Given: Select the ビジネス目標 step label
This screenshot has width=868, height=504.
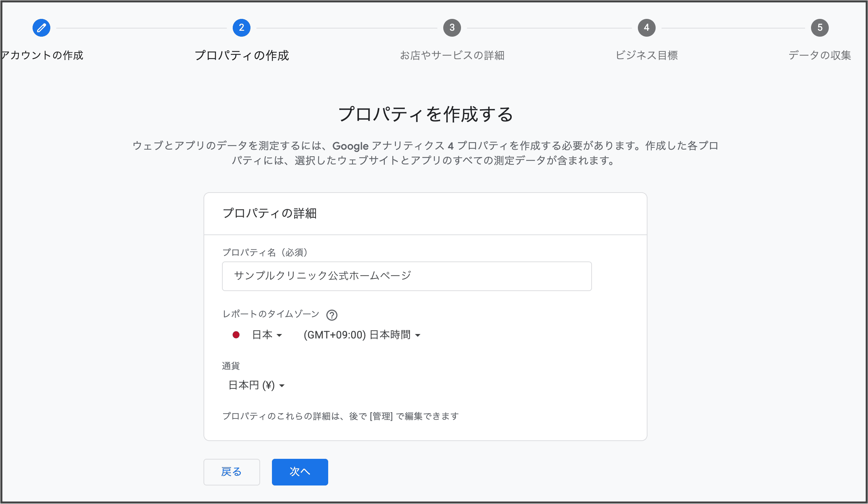Looking at the screenshot, I should point(647,55).
